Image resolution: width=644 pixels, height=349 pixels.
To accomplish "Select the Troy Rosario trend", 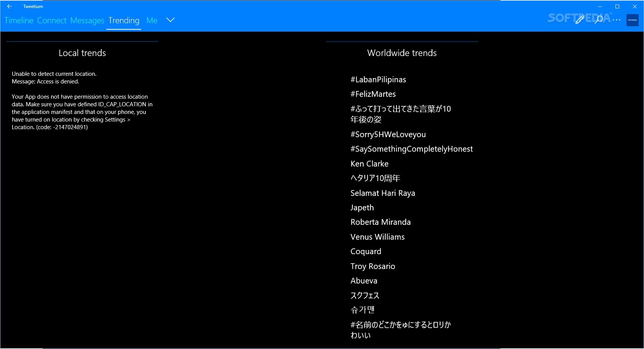I will pyautogui.click(x=373, y=266).
